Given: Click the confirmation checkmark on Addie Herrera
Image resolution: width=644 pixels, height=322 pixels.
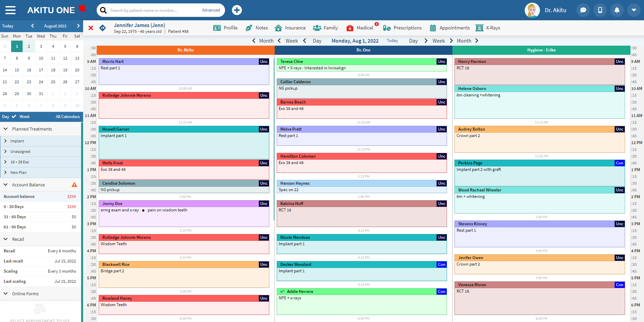Looking at the screenshot, I should coord(282,291).
